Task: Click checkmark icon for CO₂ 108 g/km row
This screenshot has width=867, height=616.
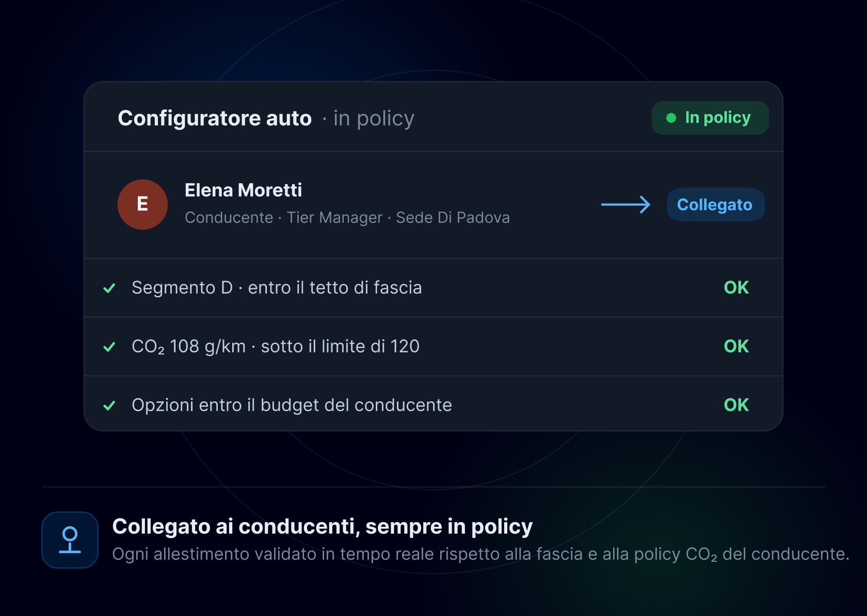Action: [x=109, y=347]
